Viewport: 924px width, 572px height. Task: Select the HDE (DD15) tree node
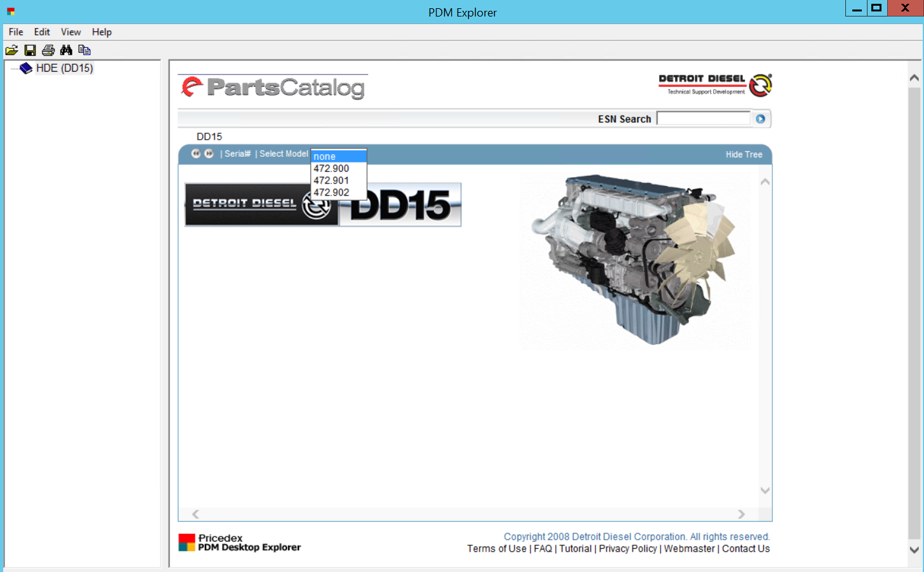point(64,68)
